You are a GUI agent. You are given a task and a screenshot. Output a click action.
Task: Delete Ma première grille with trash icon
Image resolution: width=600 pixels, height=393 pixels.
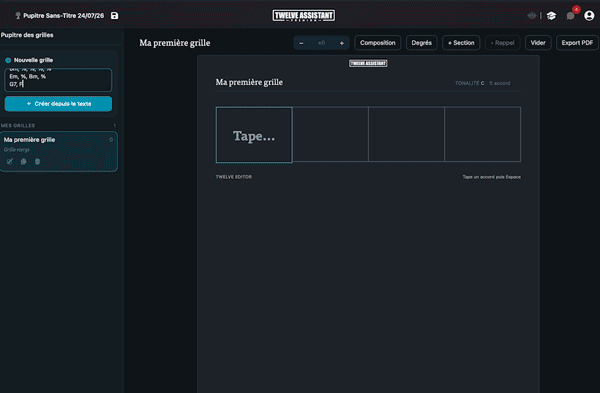click(38, 161)
